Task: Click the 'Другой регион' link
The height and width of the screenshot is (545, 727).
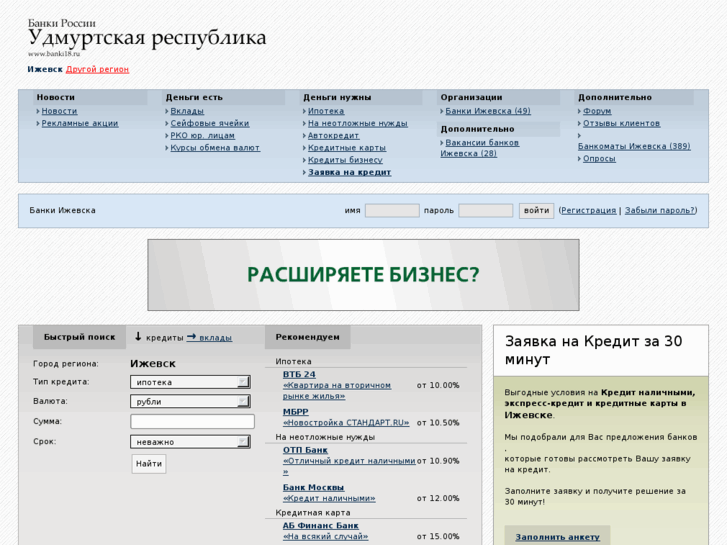Action: click(97, 69)
